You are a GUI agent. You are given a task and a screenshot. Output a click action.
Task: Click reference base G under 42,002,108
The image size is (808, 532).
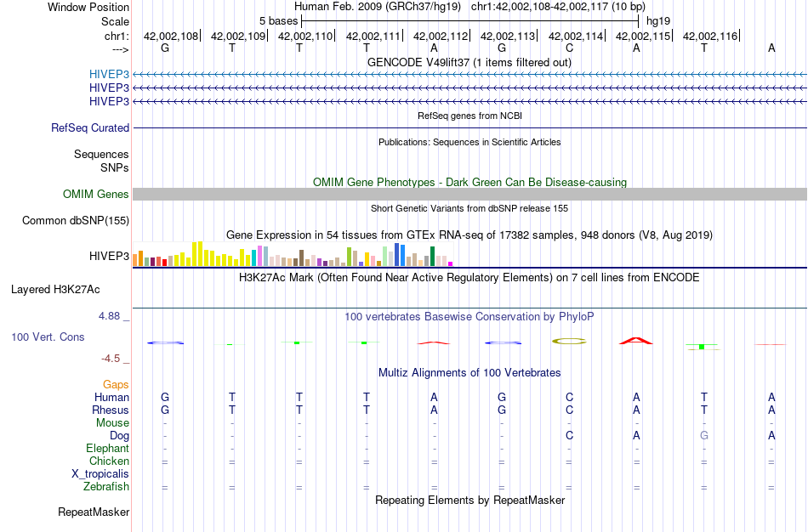coord(165,48)
